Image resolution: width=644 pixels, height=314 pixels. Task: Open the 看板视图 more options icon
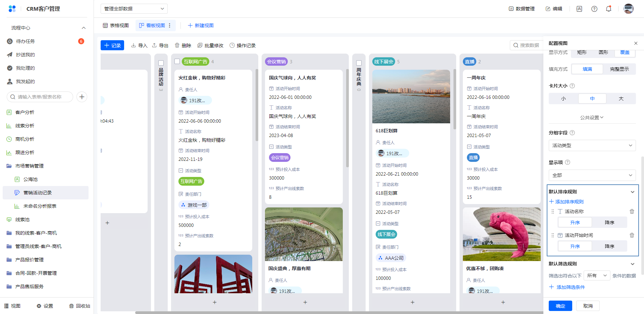(170, 25)
